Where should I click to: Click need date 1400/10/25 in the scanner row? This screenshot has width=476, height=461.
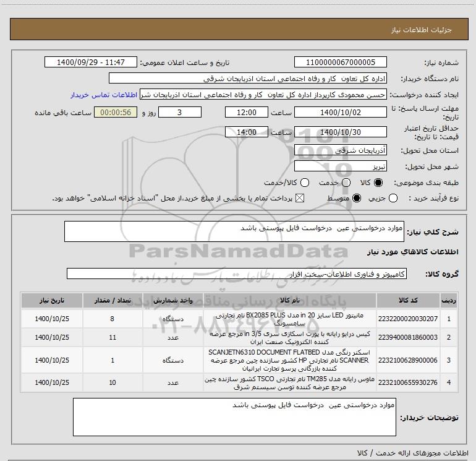coord(52,360)
